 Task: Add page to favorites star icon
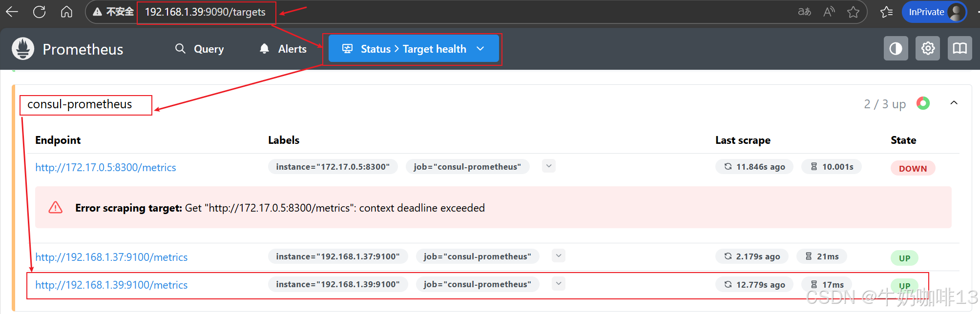click(853, 12)
